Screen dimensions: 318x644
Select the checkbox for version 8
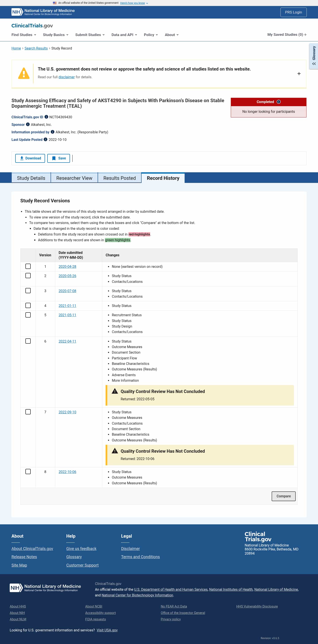pos(28,472)
